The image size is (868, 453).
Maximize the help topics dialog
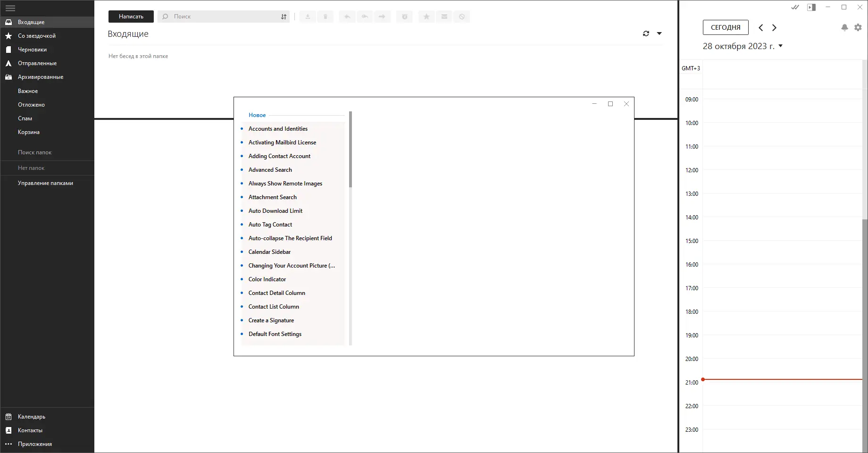610,104
